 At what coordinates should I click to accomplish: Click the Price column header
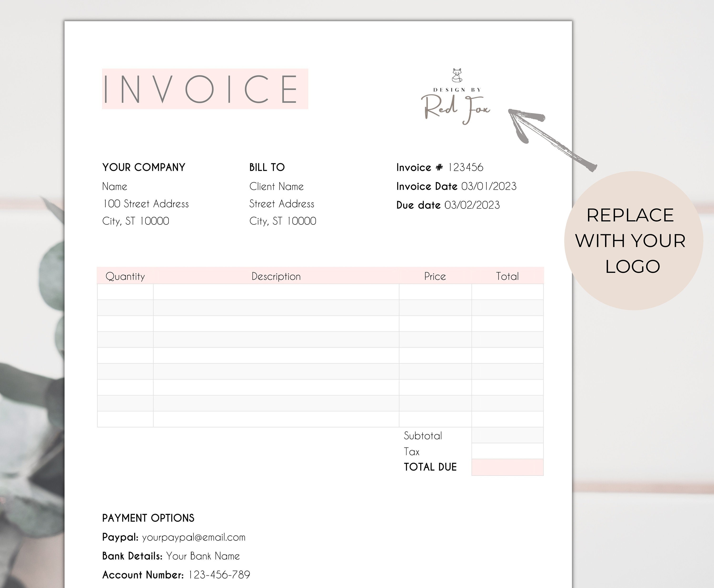(435, 276)
